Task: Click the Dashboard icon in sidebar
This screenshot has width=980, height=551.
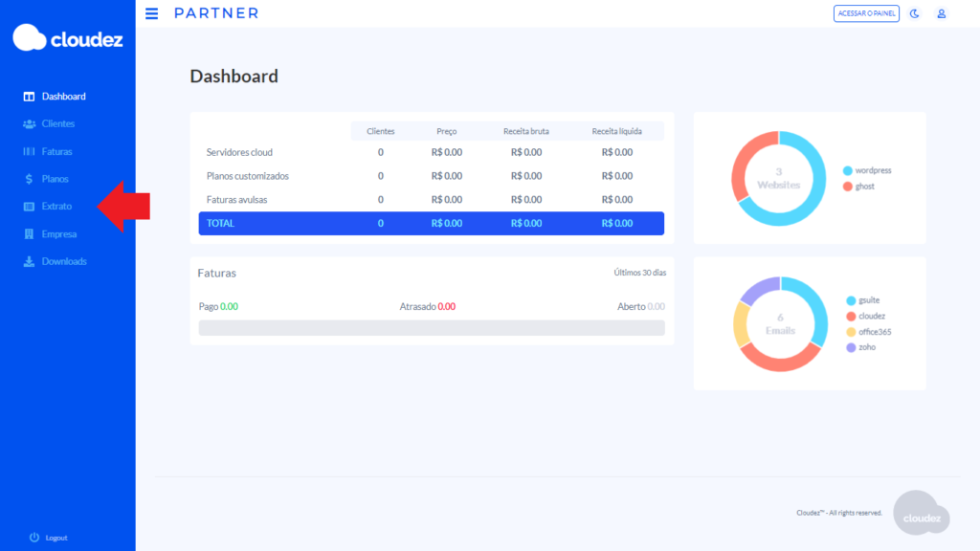Action: pos(29,97)
